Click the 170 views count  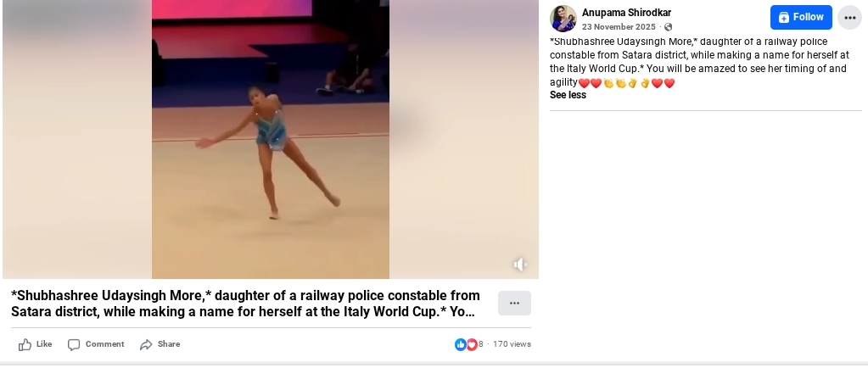[x=512, y=344]
